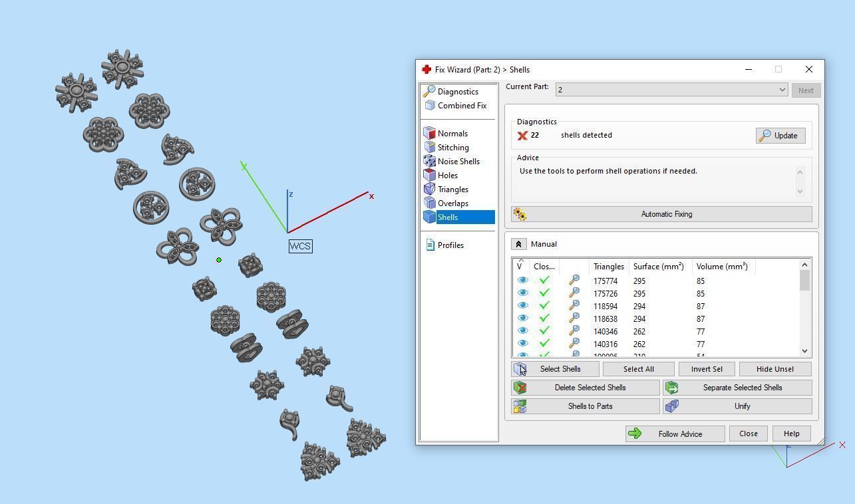Open the Profiles page icon

(430, 245)
